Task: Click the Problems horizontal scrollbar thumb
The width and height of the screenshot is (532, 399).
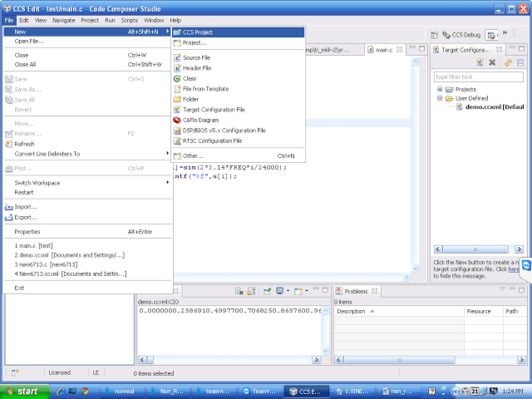Action: [x=399, y=360]
